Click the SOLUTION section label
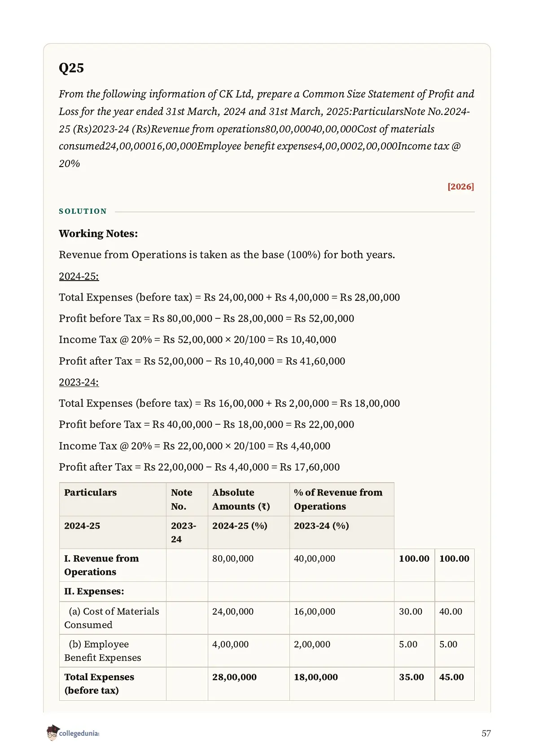This screenshot has width=534, height=756. click(83, 211)
